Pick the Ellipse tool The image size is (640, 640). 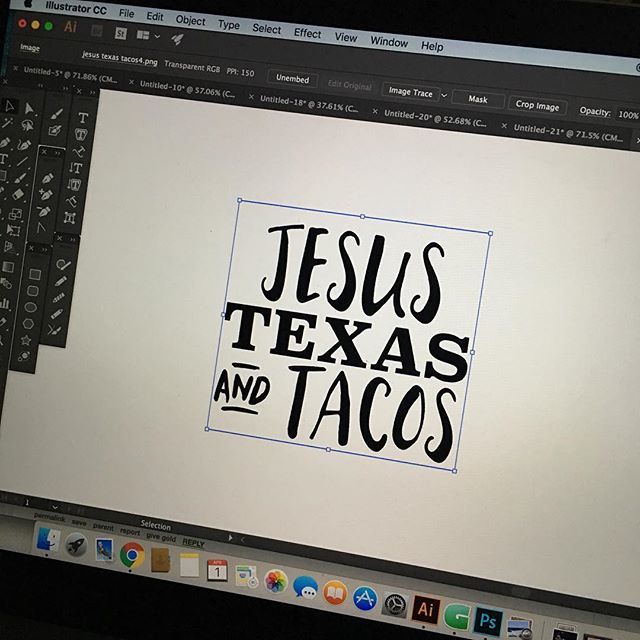point(31,307)
